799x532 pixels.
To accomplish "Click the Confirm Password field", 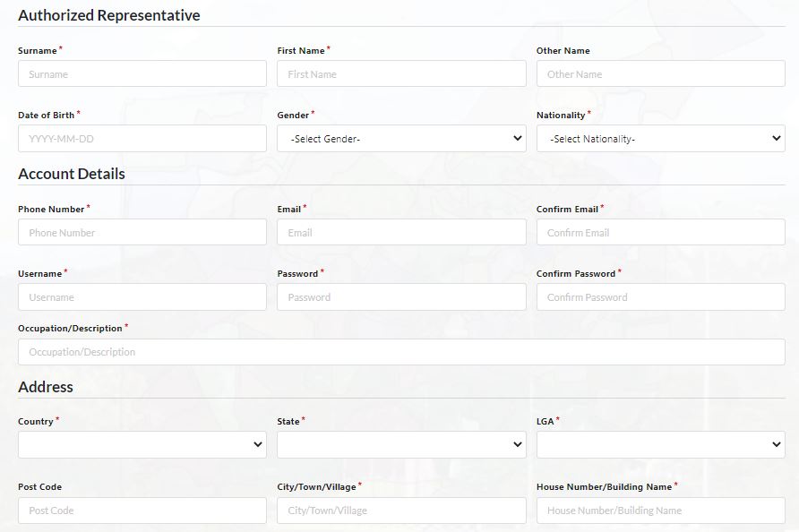I will 660,296.
